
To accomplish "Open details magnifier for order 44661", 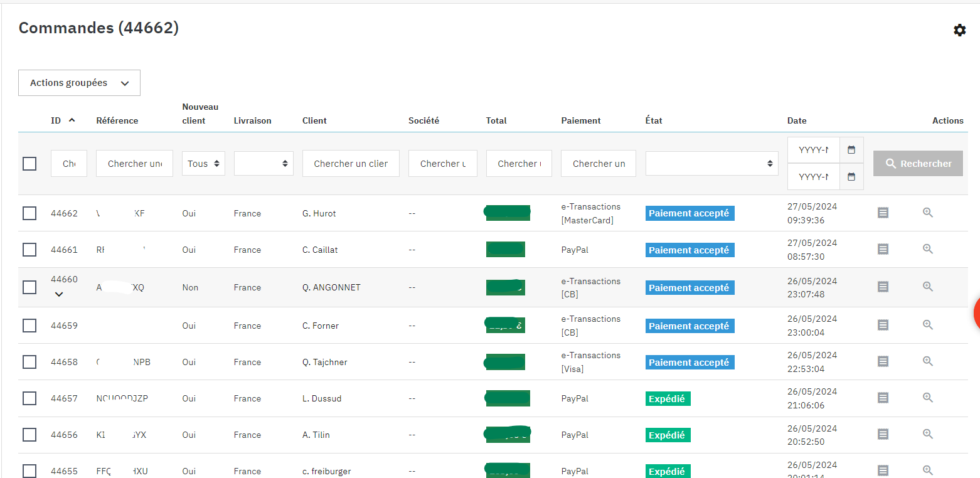I will (928, 249).
